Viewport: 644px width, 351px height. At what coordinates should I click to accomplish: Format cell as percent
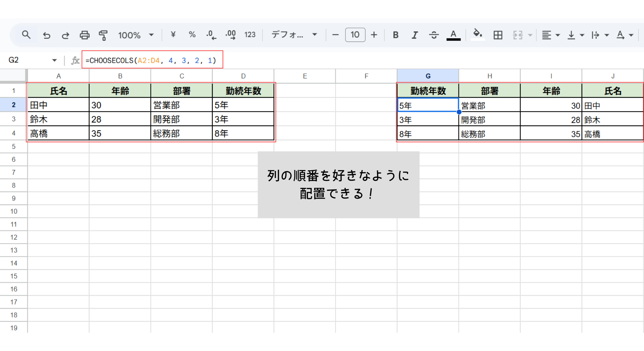(x=192, y=34)
